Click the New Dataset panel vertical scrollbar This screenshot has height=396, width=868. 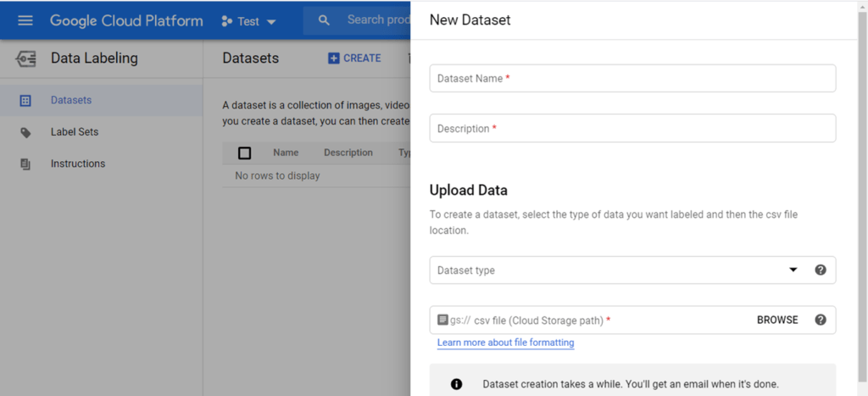(862, 198)
